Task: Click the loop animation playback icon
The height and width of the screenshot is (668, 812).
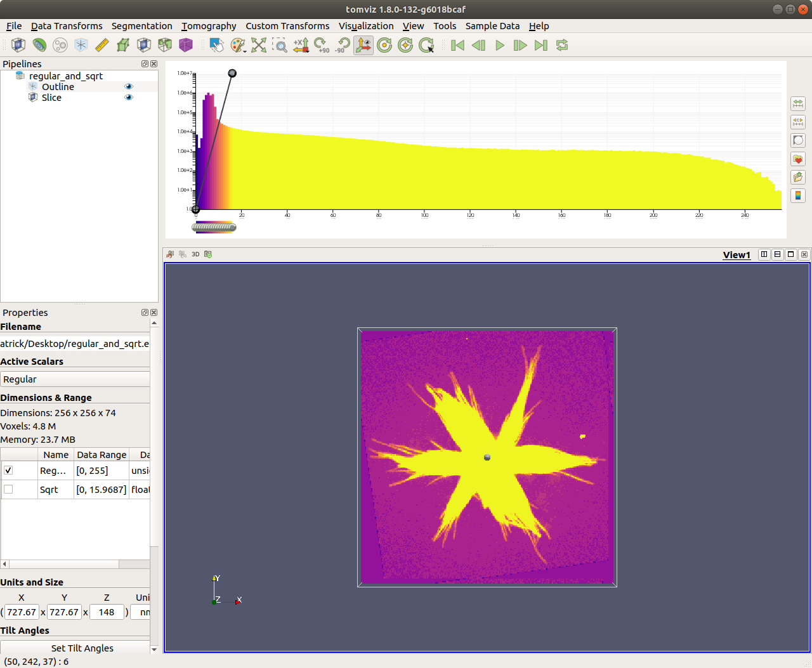Action: (561, 45)
